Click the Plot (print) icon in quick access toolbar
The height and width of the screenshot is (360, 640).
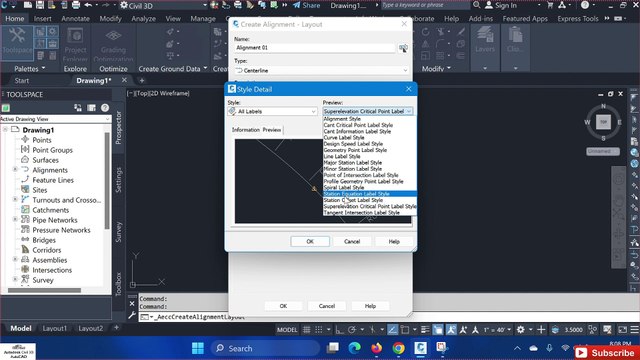(76, 5)
